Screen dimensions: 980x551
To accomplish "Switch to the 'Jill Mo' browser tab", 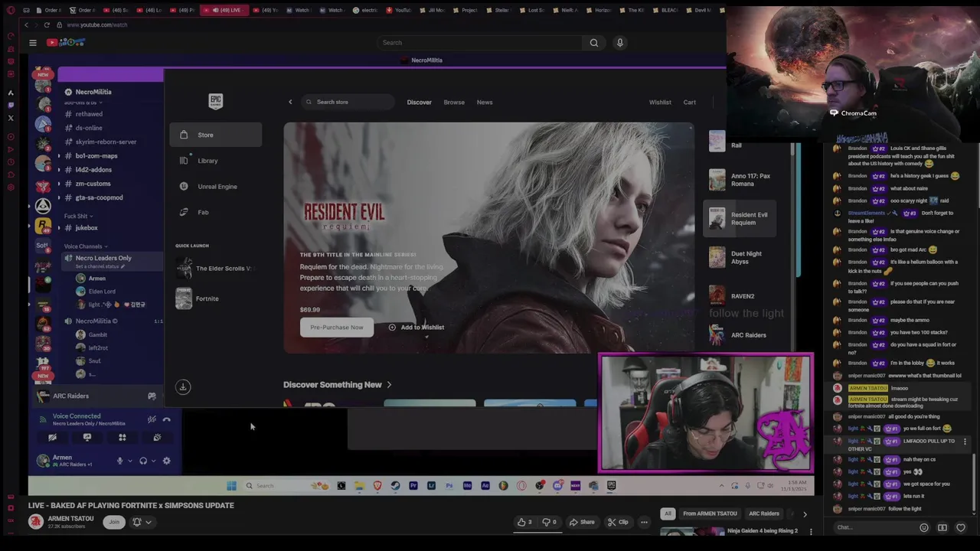I will click(433, 10).
